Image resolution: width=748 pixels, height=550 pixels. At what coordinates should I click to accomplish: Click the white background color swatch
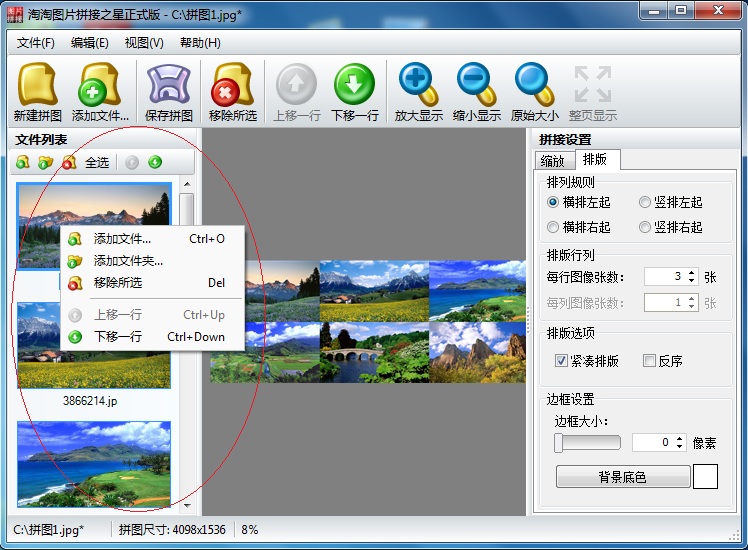(x=705, y=477)
